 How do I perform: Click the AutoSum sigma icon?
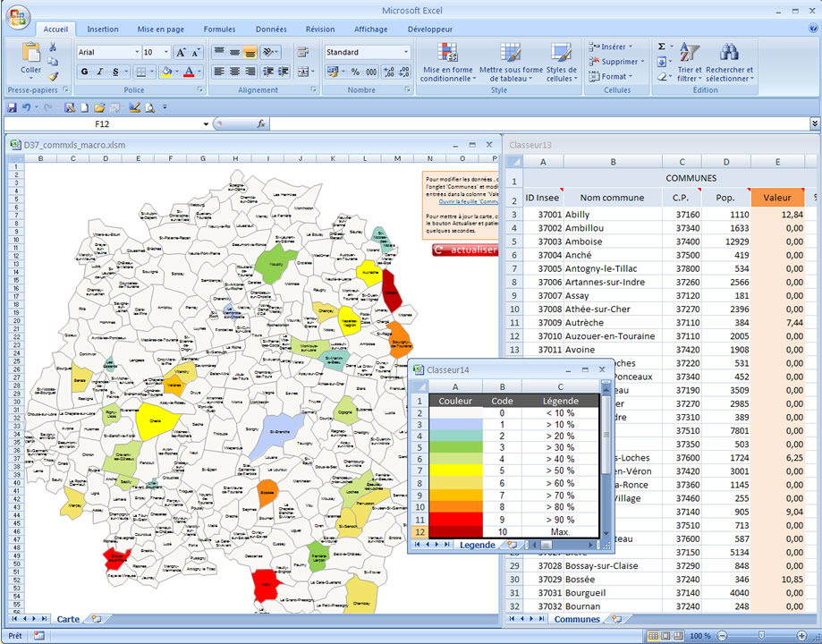(662, 47)
